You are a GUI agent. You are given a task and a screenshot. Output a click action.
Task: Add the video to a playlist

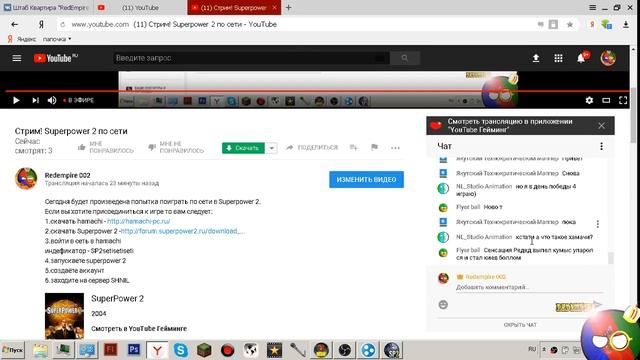[x=353, y=147]
